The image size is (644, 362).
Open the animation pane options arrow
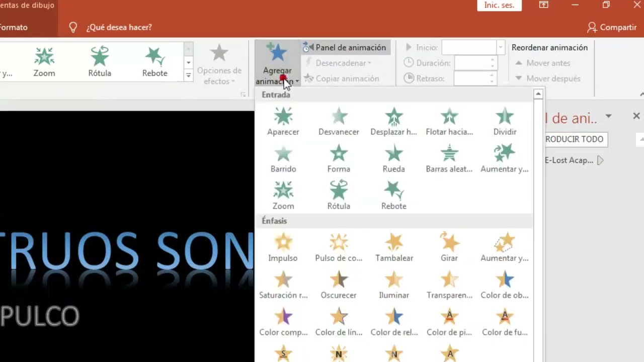(x=608, y=116)
